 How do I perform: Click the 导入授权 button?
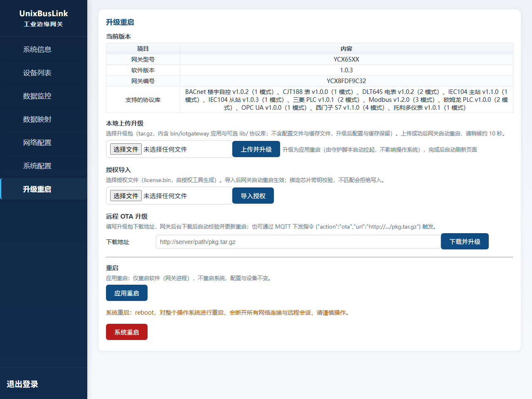(253, 196)
